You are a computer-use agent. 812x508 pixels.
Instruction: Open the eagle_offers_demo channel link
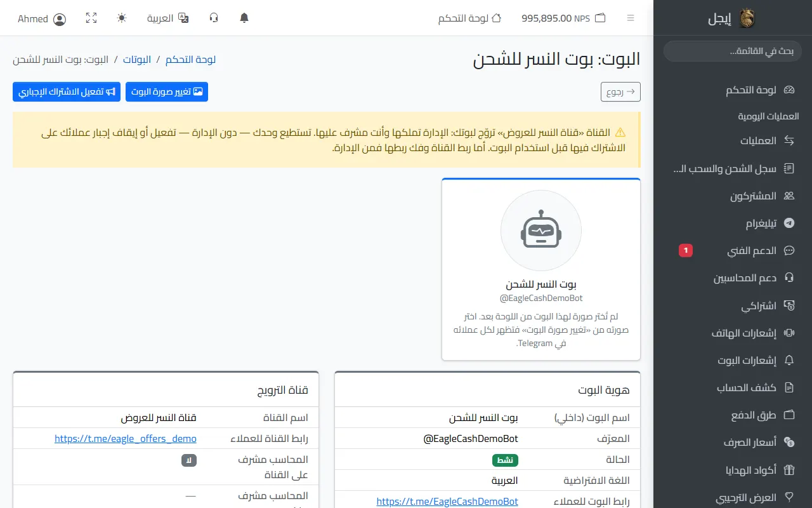(126, 439)
